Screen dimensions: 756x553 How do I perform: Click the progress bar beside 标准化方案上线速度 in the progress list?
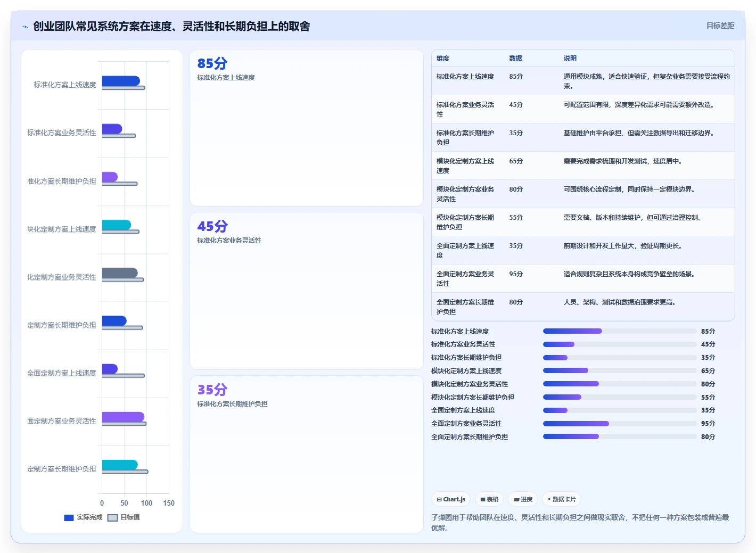click(x=620, y=331)
